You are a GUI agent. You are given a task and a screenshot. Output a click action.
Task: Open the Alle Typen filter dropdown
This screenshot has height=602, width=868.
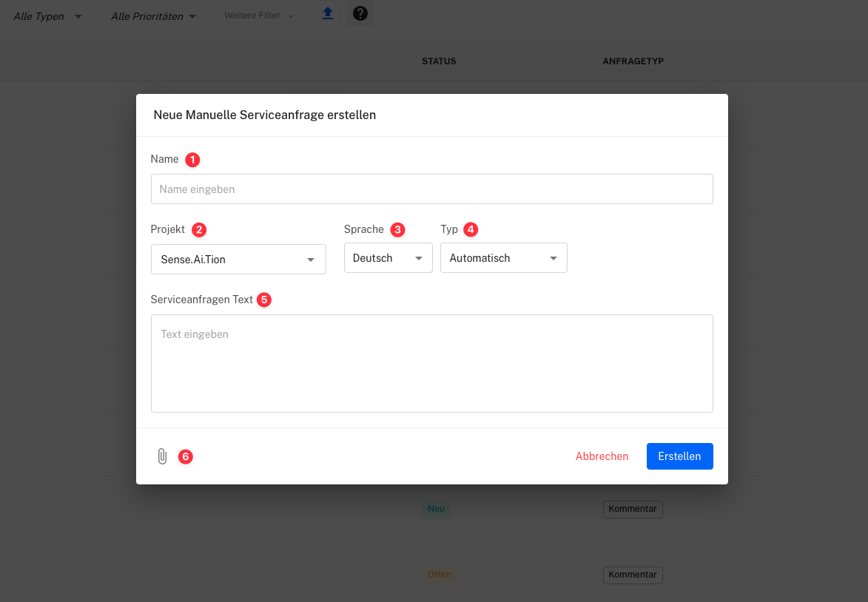pyautogui.click(x=48, y=16)
